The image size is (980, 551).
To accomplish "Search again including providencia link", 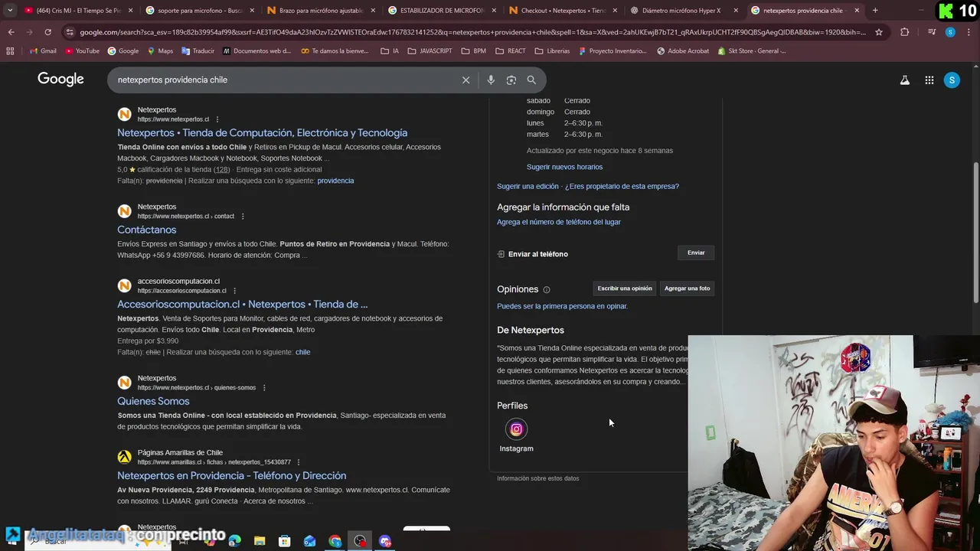I will (335, 181).
